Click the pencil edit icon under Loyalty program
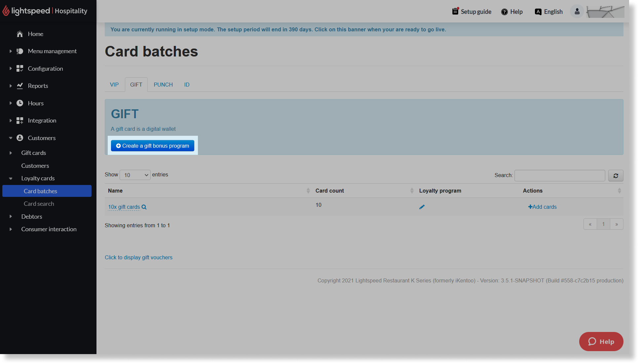Image resolution: width=639 pixels, height=364 pixels. pos(422,207)
